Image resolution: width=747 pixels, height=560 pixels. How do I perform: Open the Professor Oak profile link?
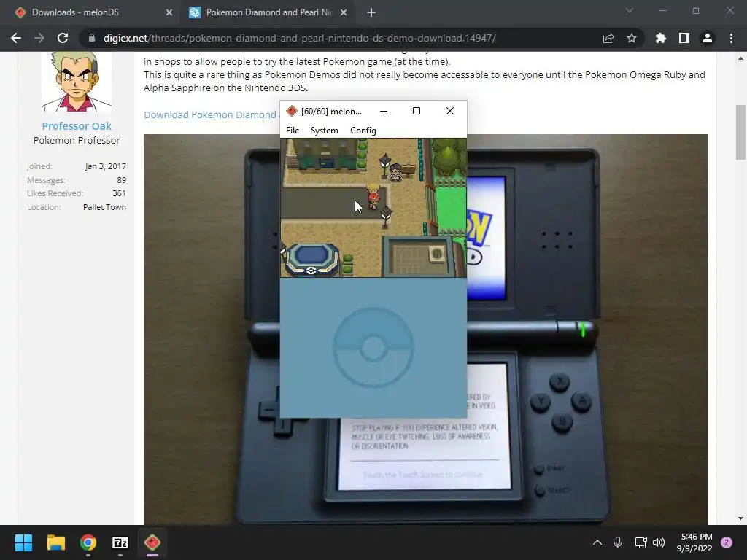pyautogui.click(x=77, y=126)
